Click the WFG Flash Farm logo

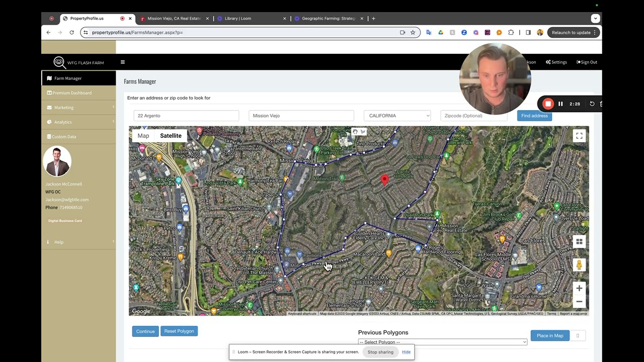coord(78,62)
